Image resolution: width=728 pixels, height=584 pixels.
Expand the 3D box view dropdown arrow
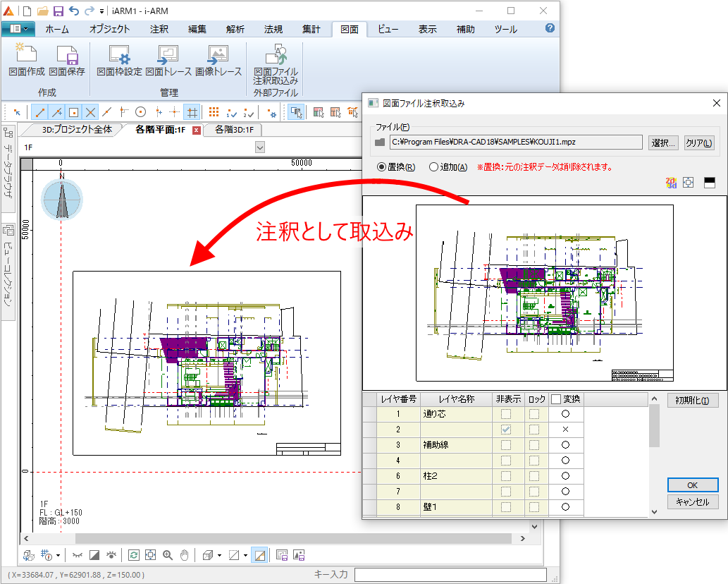tap(219, 555)
